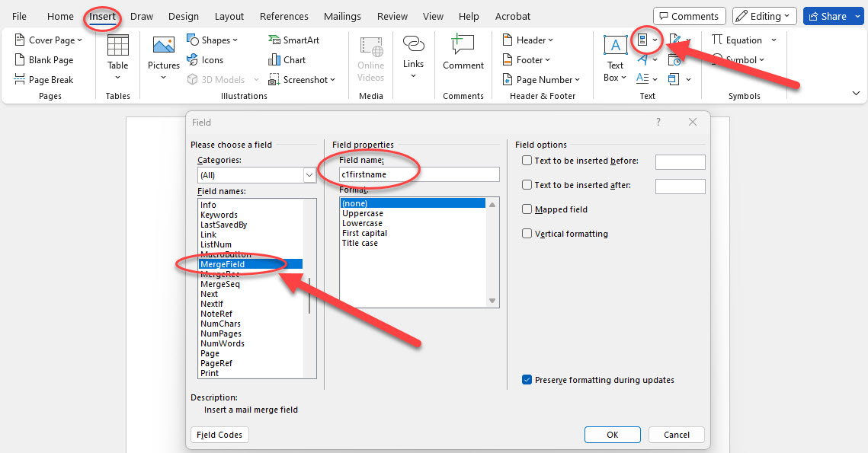Uncheck Preserve formatting during updates
Screen dimensions: 868x453
coord(527,379)
